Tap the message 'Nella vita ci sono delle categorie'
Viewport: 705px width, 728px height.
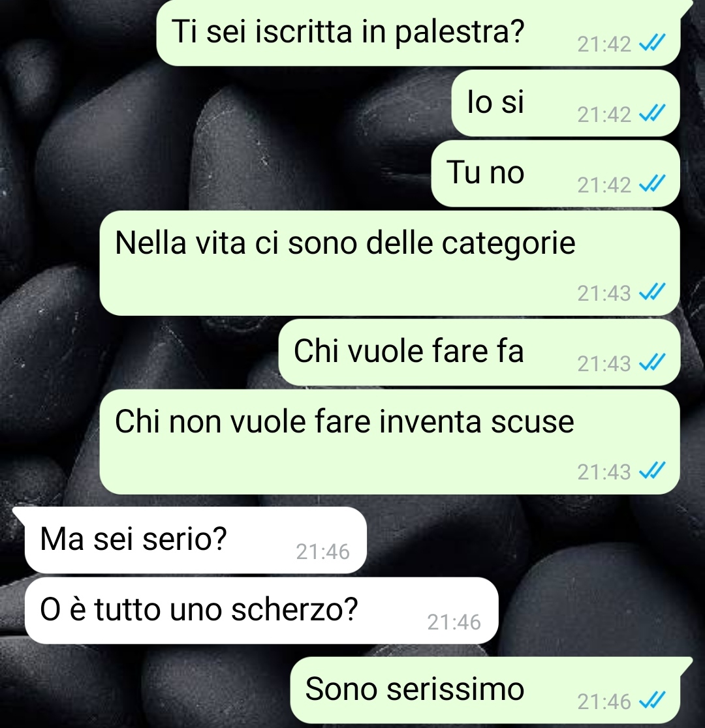click(x=390, y=264)
